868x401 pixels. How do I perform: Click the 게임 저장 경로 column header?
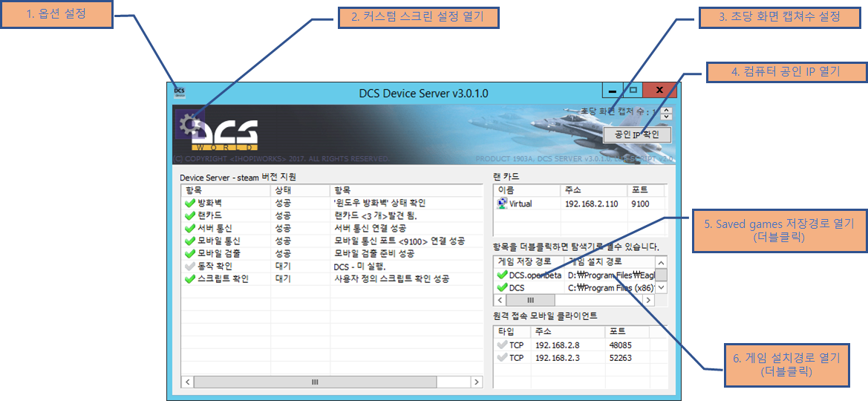pos(529,261)
